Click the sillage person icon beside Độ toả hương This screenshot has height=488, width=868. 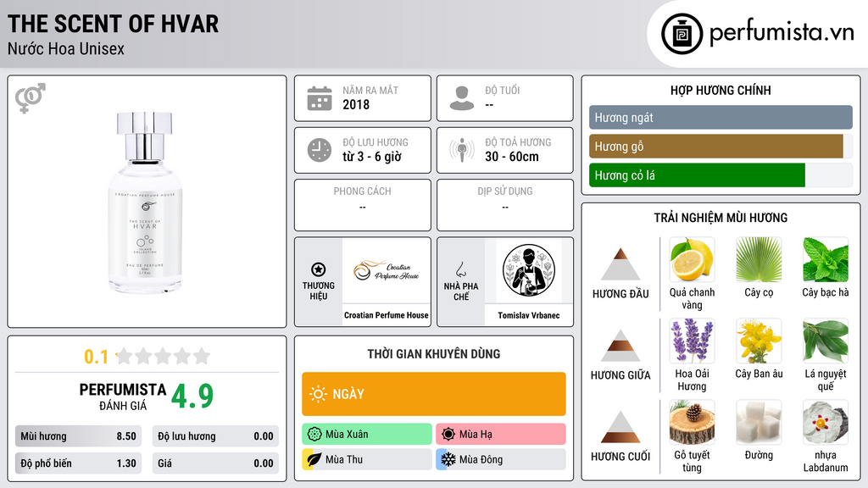point(462,150)
